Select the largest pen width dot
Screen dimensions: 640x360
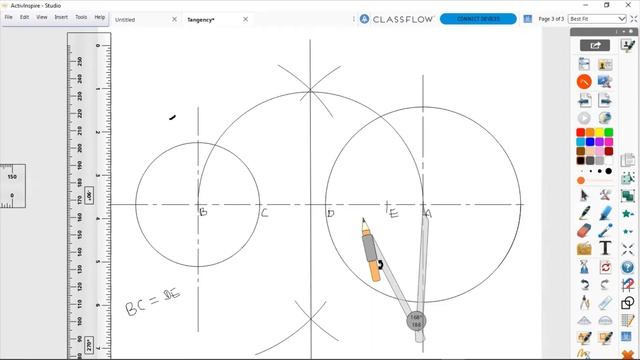(x=609, y=171)
